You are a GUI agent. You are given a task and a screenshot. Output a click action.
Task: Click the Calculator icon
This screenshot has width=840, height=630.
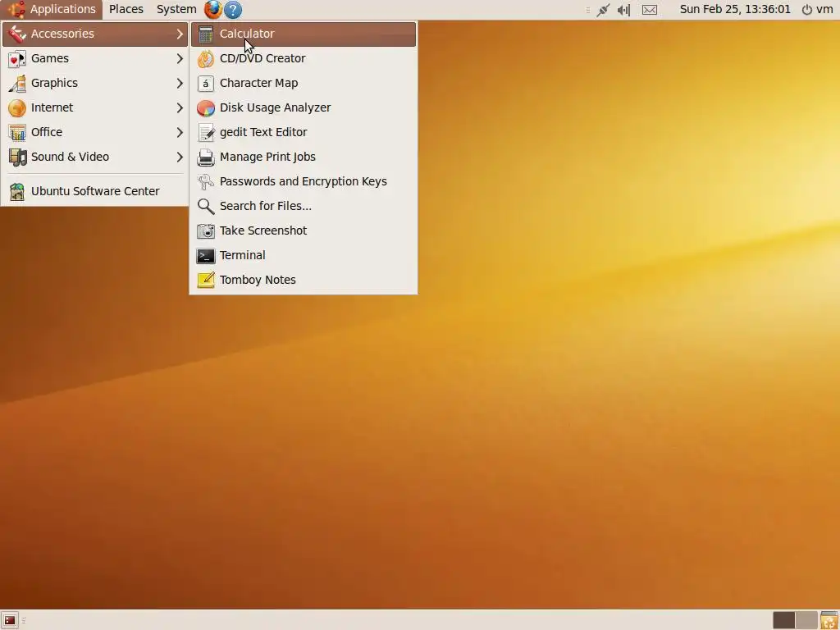[x=206, y=34]
